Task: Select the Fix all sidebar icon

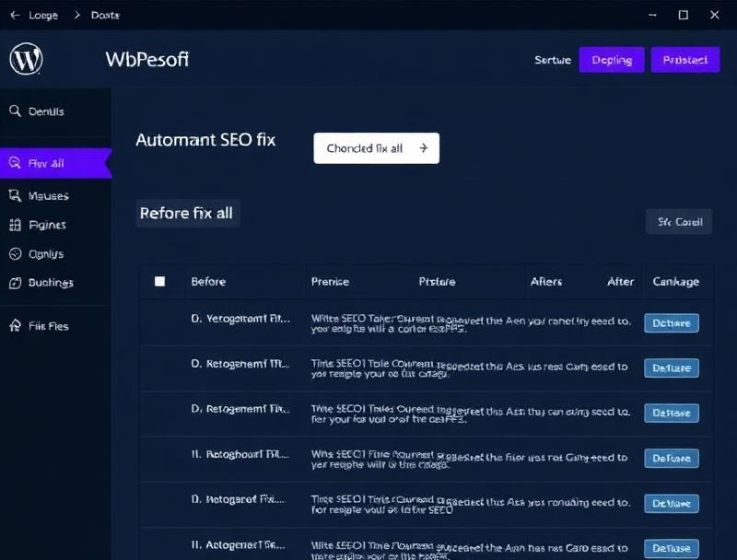Action: pyautogui.click(x=15, y=164)
